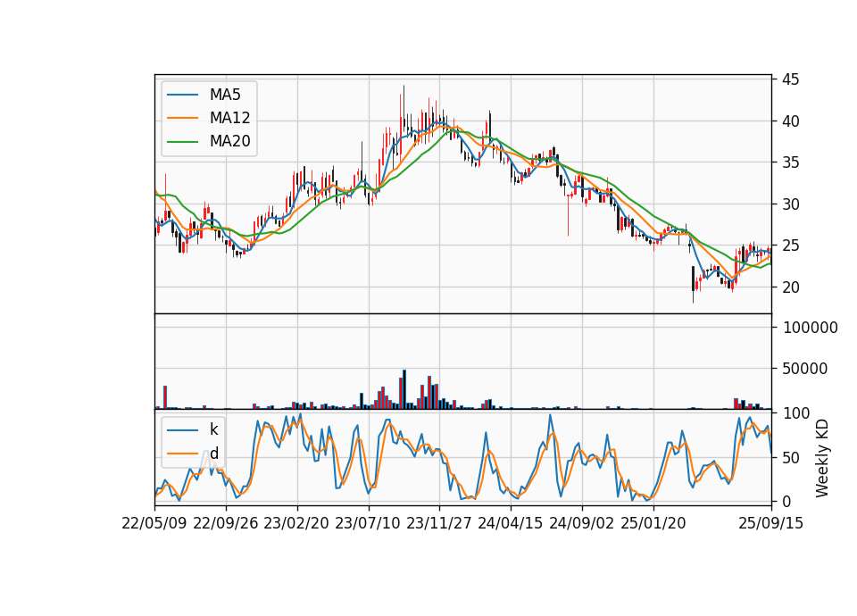This screenshot has height=616, width=857.
Task: Click the 30 price axis label
Action: pyautogui.click(x=790, y=204)
